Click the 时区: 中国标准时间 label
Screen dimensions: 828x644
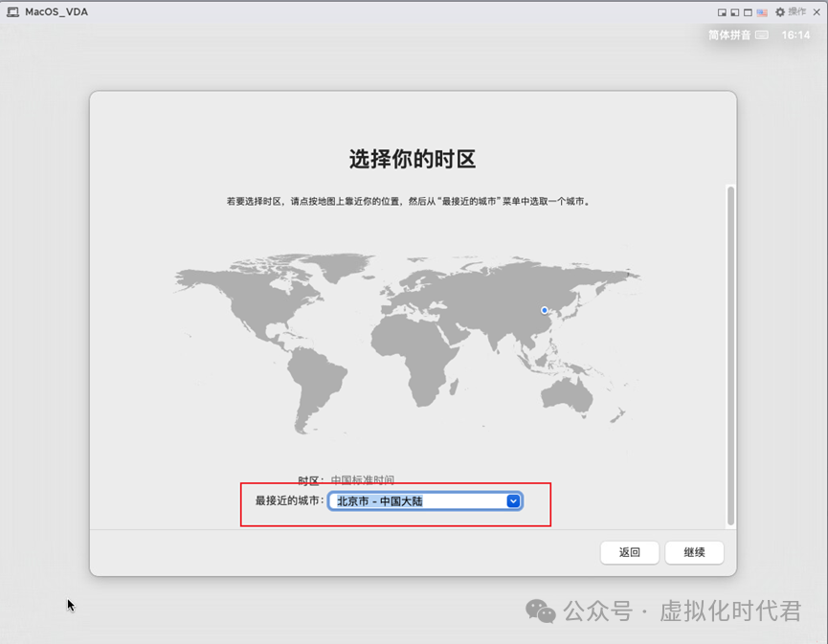click(x=347, y=477)
